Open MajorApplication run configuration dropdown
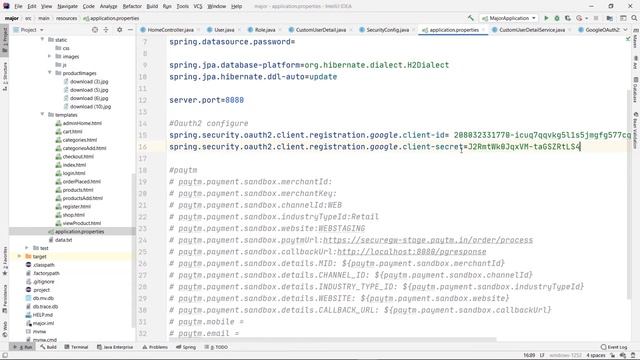 click(x=509, y=18)
